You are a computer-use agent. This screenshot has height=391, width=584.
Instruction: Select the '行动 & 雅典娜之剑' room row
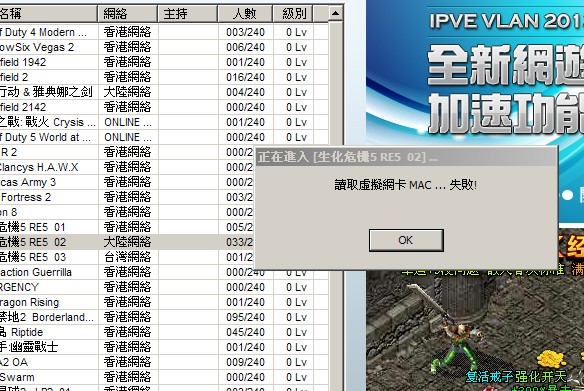coord(164,92)
